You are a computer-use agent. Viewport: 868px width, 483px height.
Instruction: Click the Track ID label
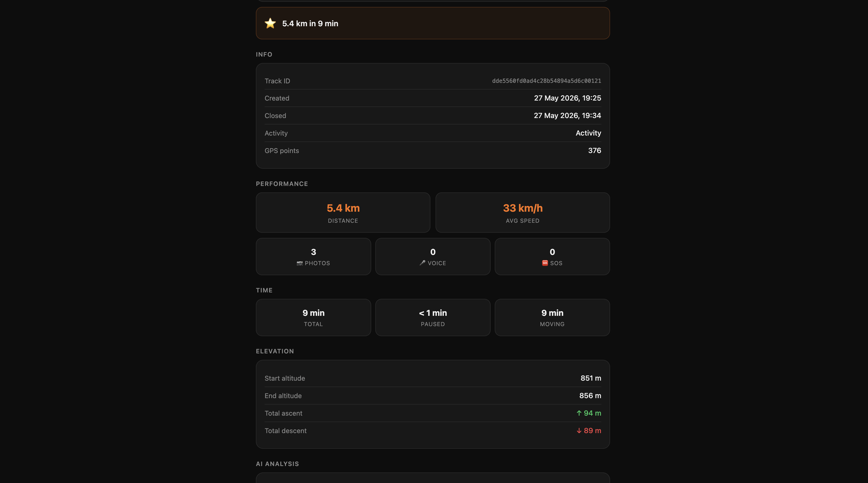click(x=277, y=81)
